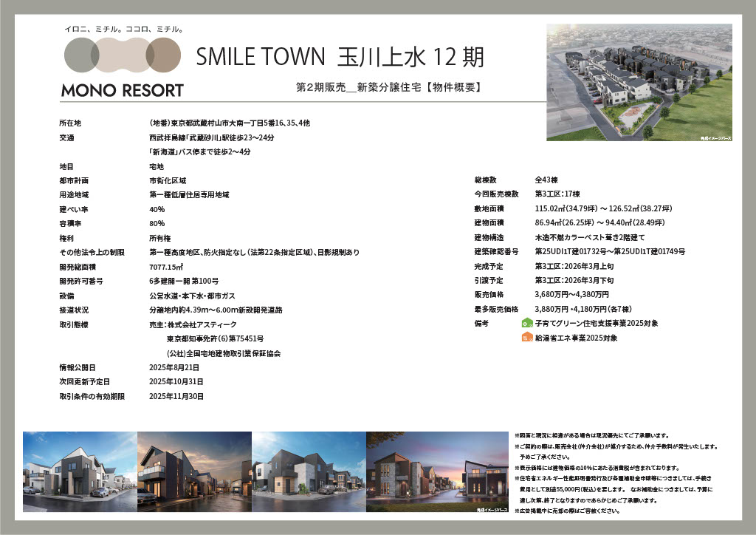
Task: Click the イロニ、ミチル。ココロ、ミチル。 tagline
Action: tap(123, 29)
